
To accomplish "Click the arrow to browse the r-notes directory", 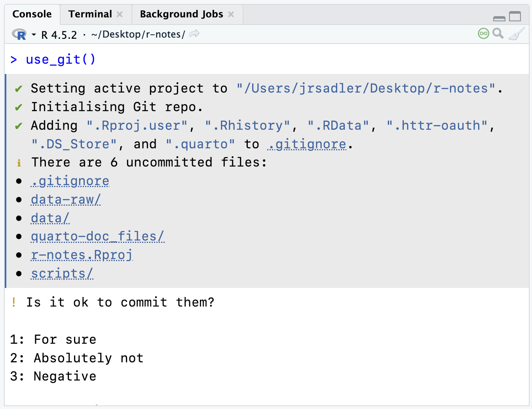I will [194, 34].
